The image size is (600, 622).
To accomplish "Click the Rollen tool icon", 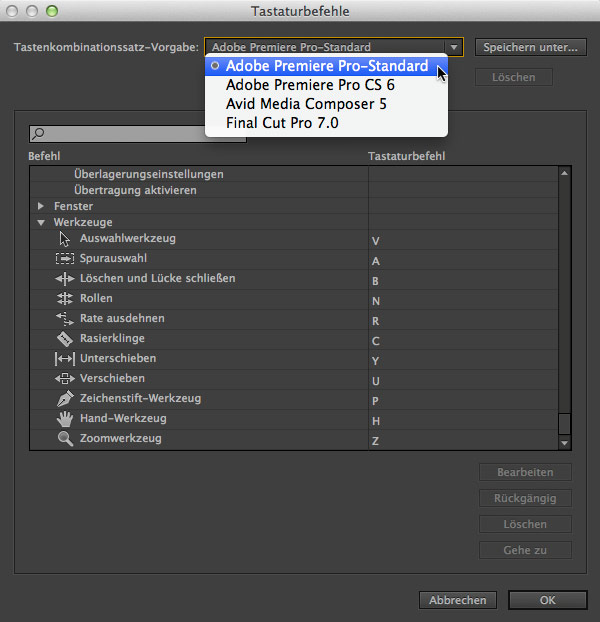I will pyautogui.click(x=65, y=299).
